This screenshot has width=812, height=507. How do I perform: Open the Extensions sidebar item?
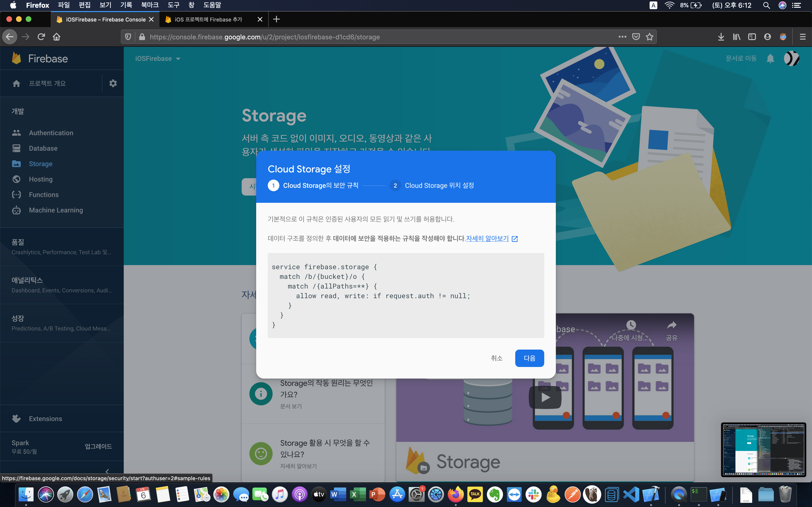point(45,418)
